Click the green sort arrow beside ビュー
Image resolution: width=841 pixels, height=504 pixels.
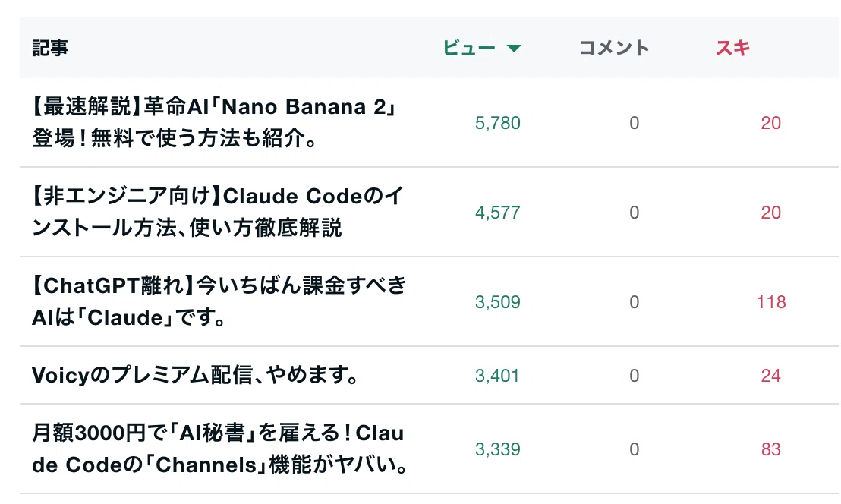coord(514,49)
